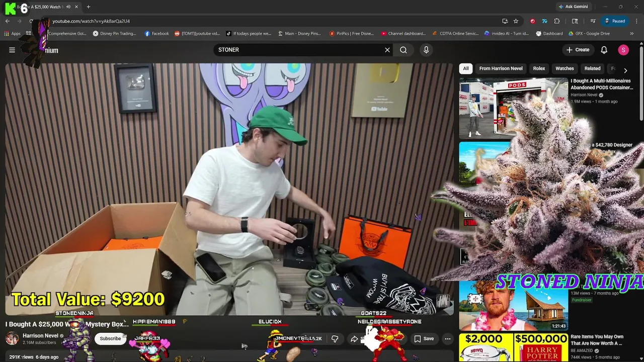Open PinPics bookmark
The height and width of the screenshot is (362, 644).
pyautogui.click(x=352, y=34)
